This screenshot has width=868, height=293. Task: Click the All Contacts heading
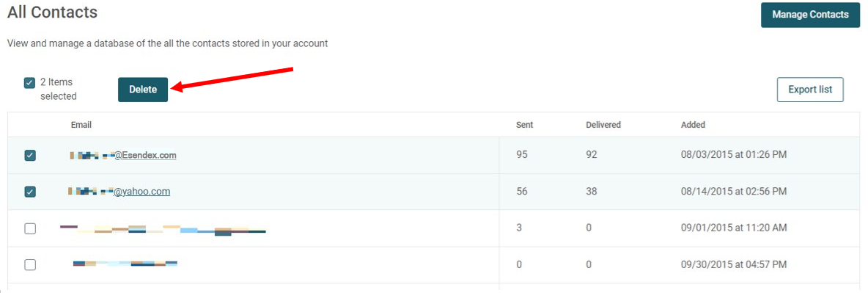[53, 12]
